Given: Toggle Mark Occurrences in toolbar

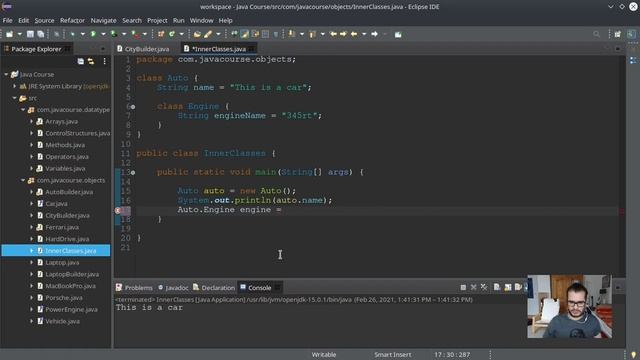Looking at the screenshot, I should [244, 34].
